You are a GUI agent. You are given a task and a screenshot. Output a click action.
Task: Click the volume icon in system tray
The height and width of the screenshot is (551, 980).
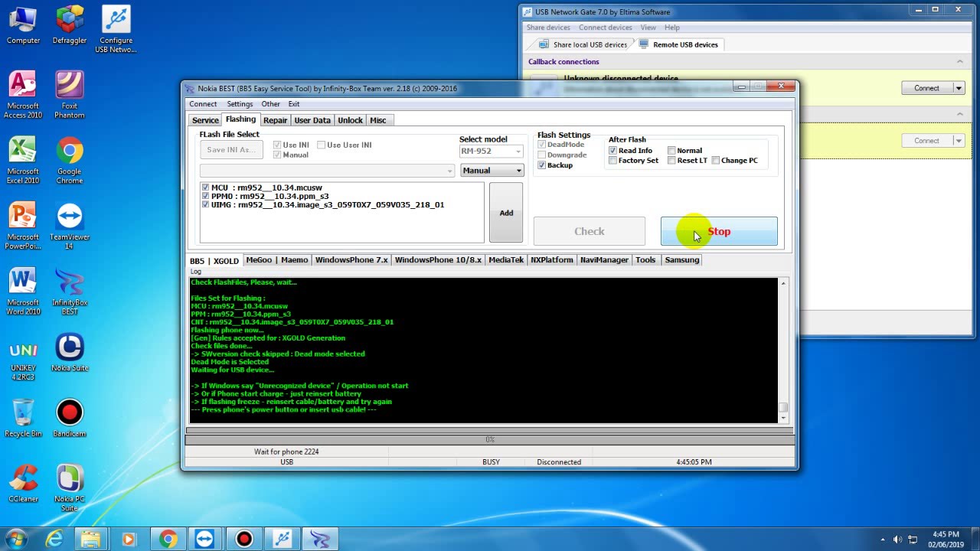[897, 540]
